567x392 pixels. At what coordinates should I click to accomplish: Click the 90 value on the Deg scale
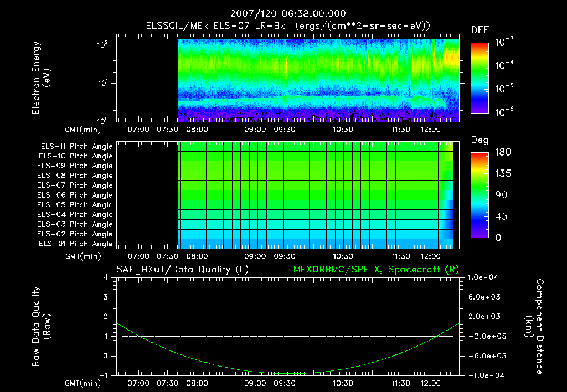point(502,195)
